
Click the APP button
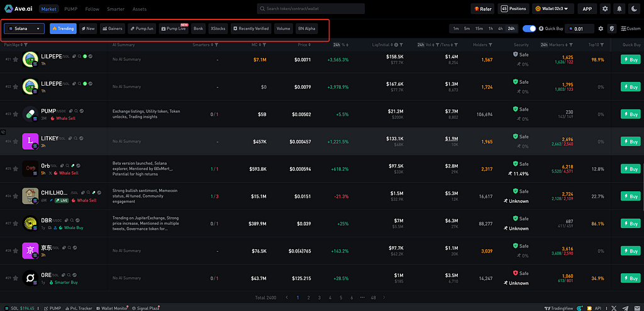[x=587, y=9]
